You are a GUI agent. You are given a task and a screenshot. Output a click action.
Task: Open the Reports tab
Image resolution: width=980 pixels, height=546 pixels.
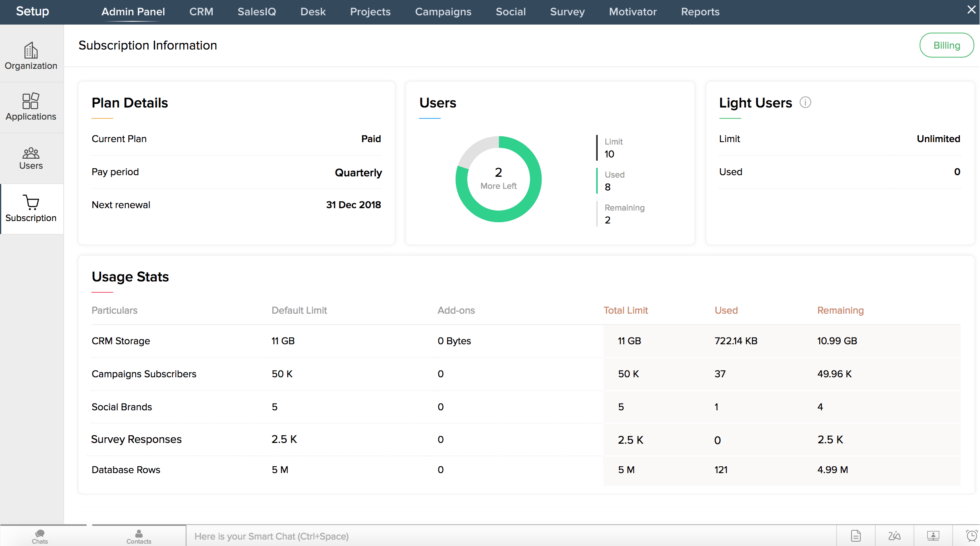tap(700, 12)
